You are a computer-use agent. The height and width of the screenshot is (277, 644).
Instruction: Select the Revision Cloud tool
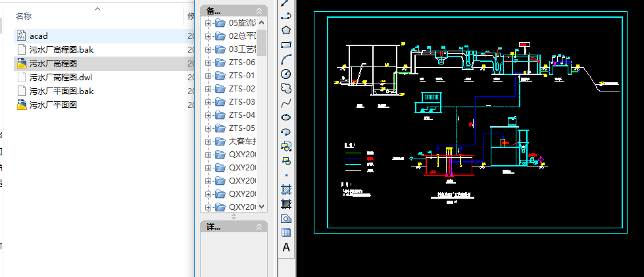coord(286,88)
